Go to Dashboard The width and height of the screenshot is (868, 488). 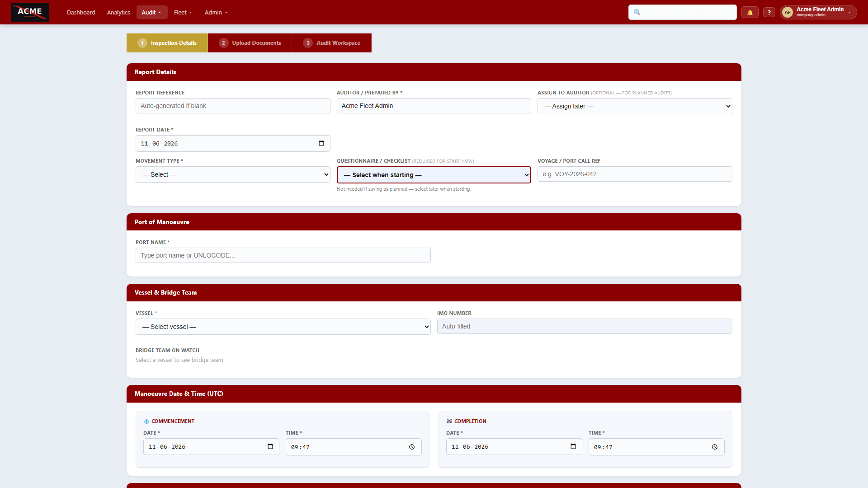81,12
